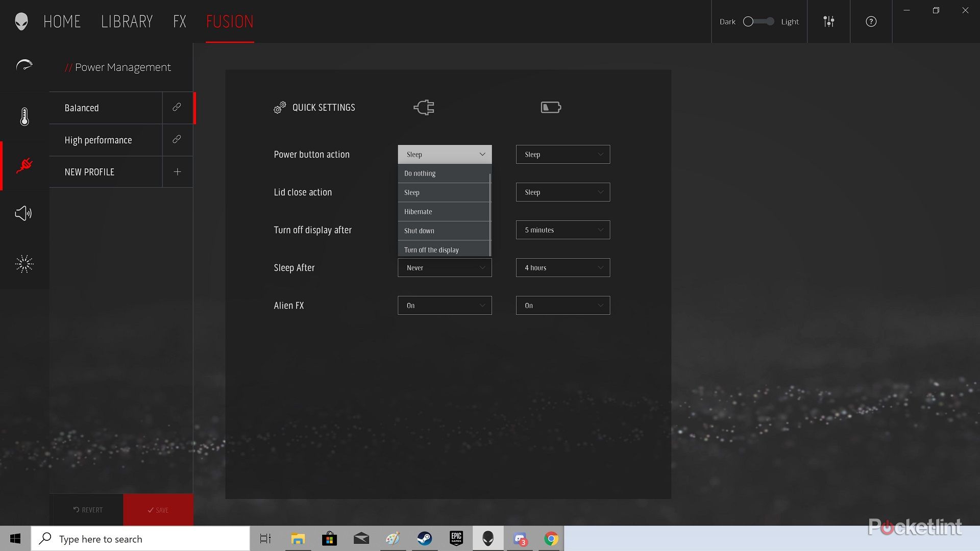Open the thermal thermometer sidebar icon
The image size is (980, 551).
[24, 117]
